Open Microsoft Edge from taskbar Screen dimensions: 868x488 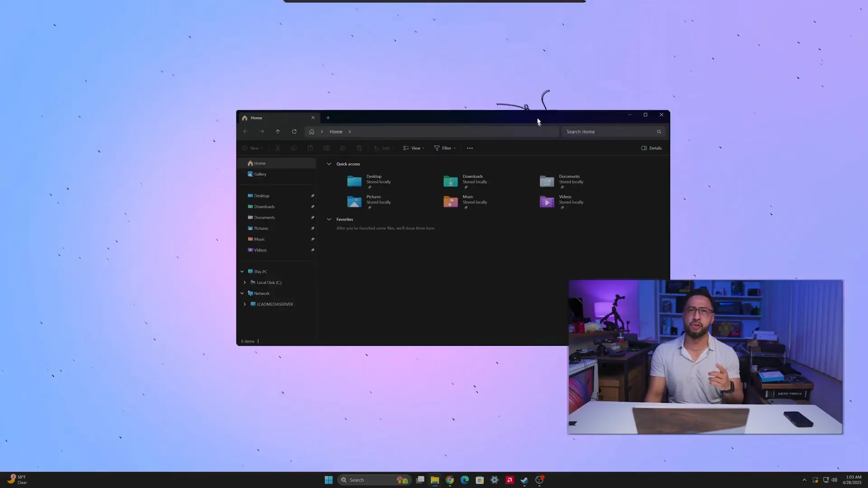click(465, 480)
